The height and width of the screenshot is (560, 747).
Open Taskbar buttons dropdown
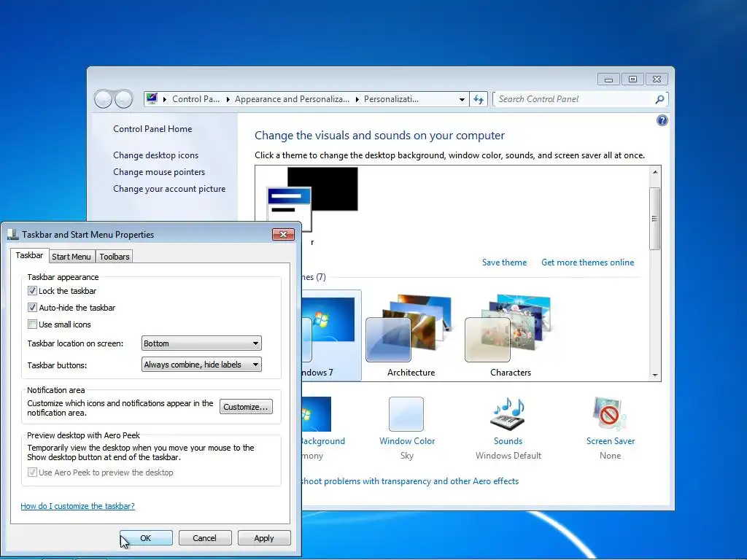coord(201,365)
